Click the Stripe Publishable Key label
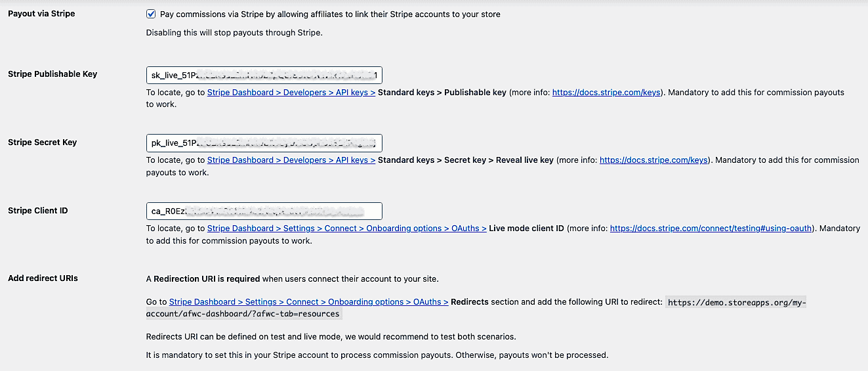868x371 pixels. [x=52, y=74]
